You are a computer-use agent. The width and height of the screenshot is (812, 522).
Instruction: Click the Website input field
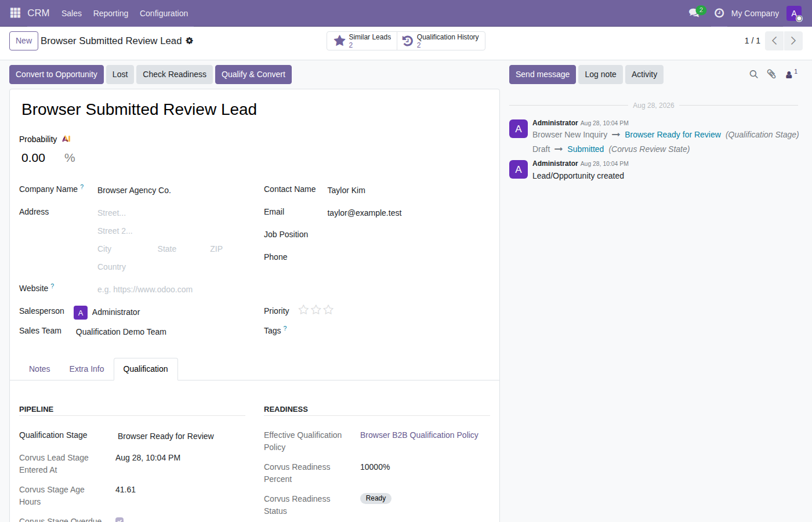171,289
